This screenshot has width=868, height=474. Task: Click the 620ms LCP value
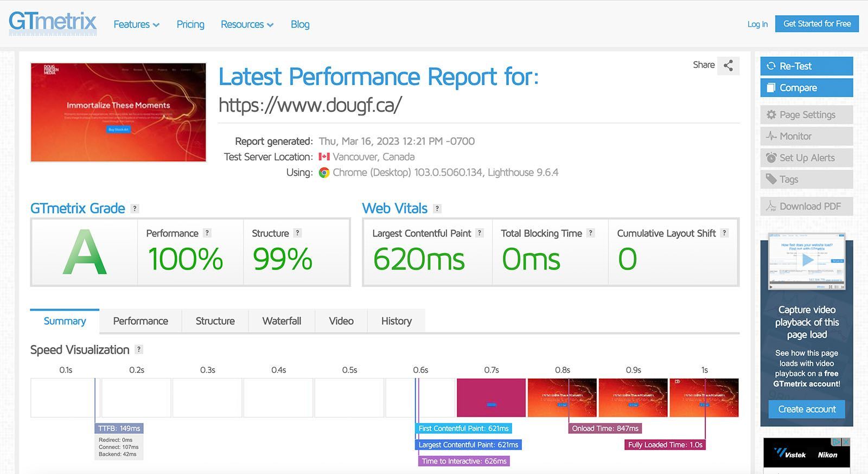pos(419,259)
